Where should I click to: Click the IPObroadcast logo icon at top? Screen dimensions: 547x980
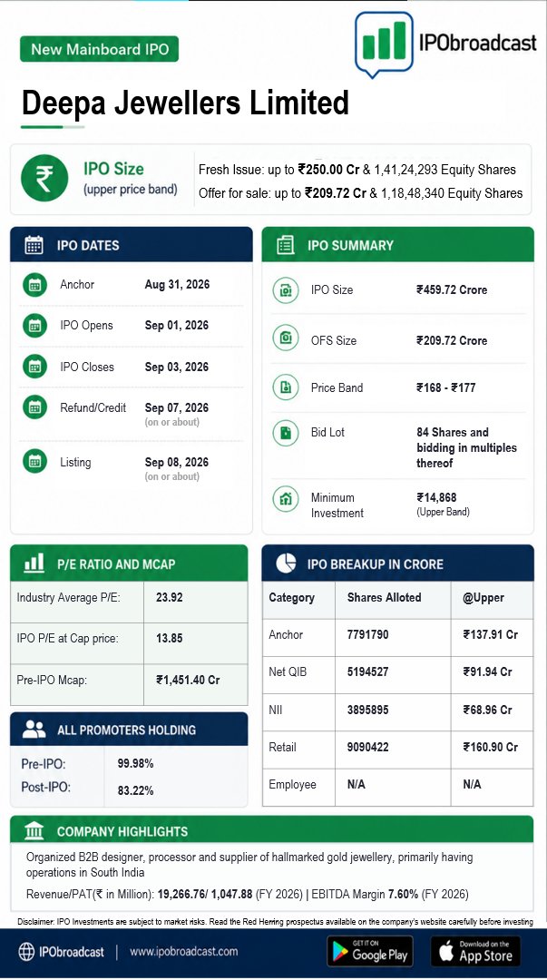(384, 44)
